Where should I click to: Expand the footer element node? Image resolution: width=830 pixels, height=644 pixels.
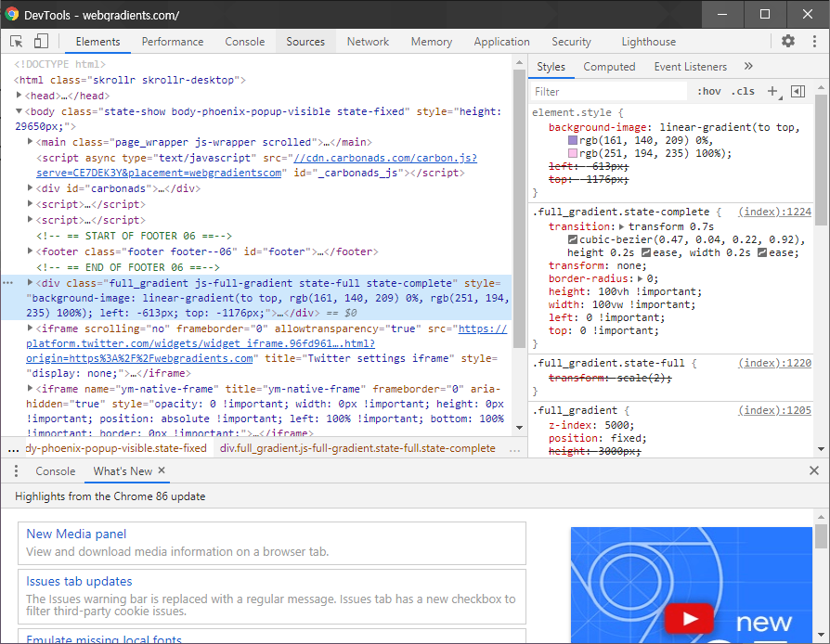tap(30, 251)
